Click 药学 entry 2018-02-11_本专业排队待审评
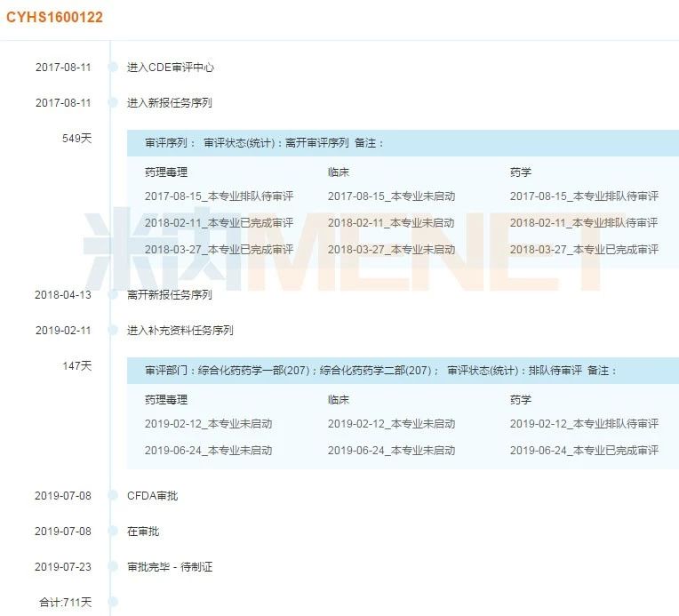The width and height of the screenshot is (679, 616). pyautogui.click(x=584, y=222)
